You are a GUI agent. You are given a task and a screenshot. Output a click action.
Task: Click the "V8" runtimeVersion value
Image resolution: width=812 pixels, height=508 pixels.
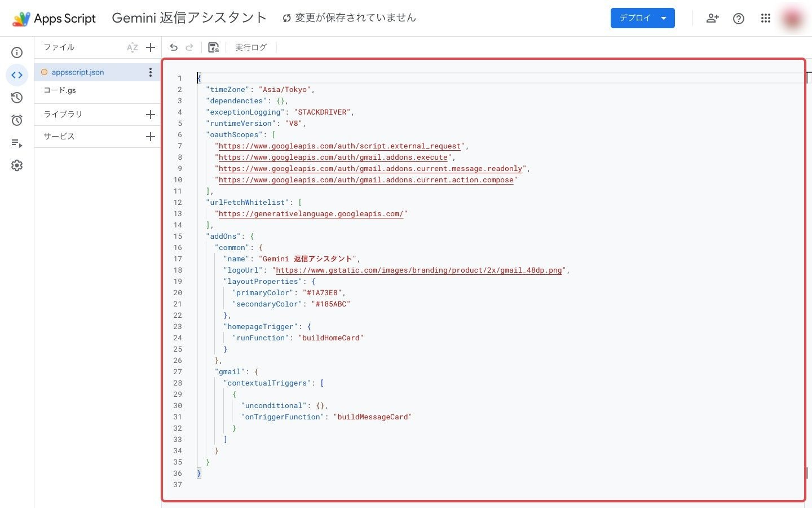[293, 124]
